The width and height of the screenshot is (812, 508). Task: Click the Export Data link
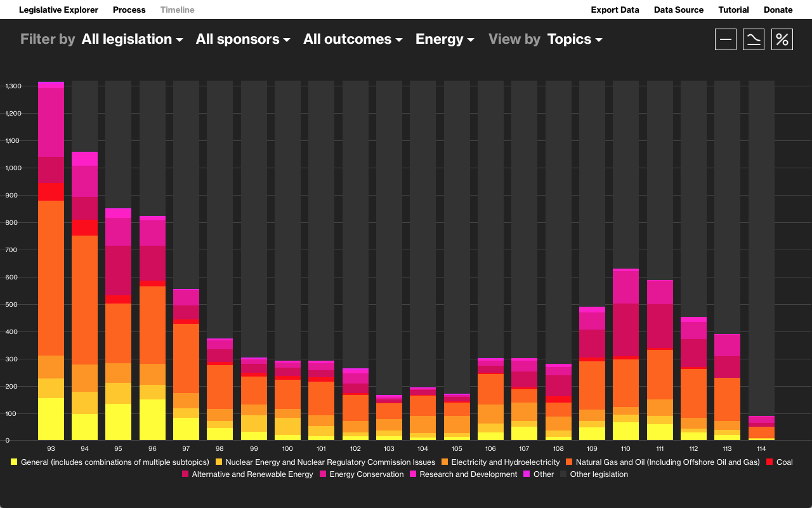615,10
